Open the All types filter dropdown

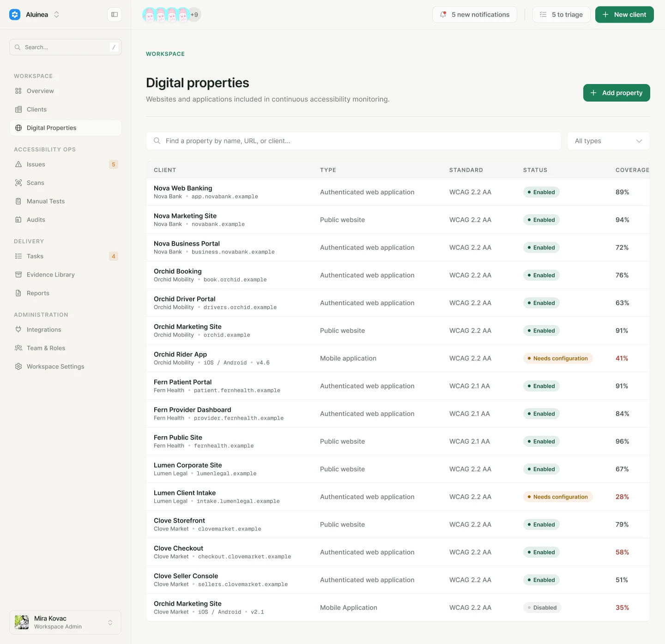coord(608,141)
